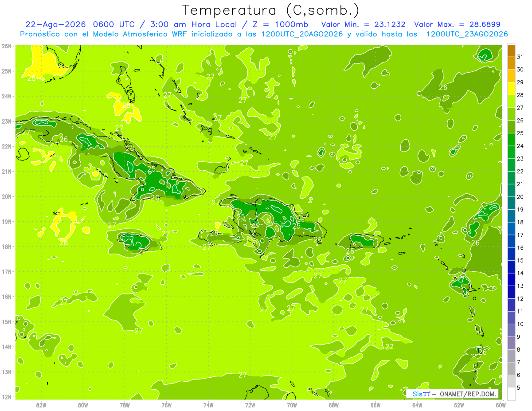Viewport: 532px width, 411px height.
Task: Click the color bar label '24'
Action: click(x=520, y=146)
